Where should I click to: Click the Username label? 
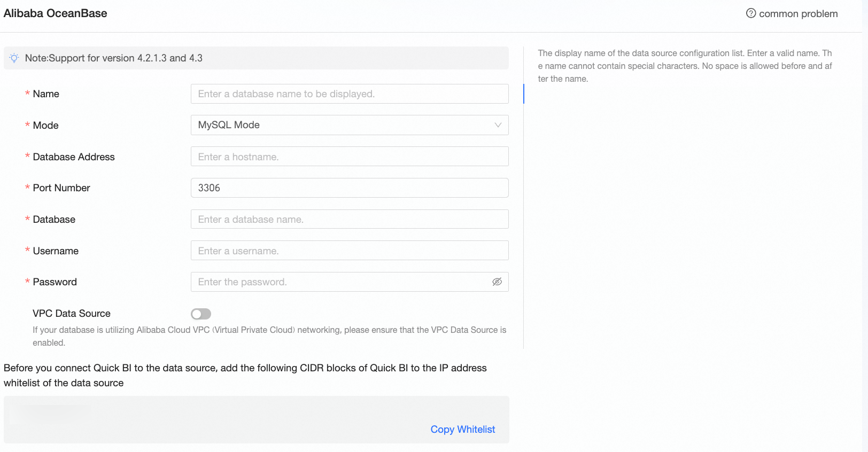point(56,251)
